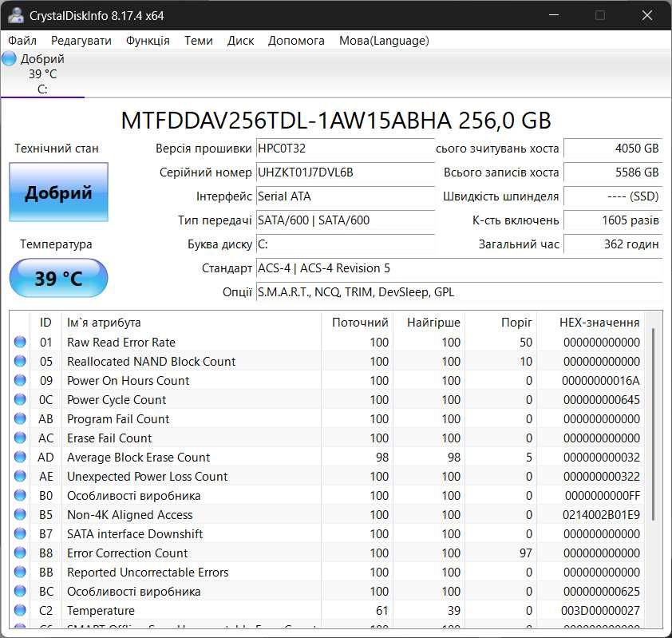Click the host writes value 5586 GB
This screenshot has height=638, width=672.
pos(613,172)
